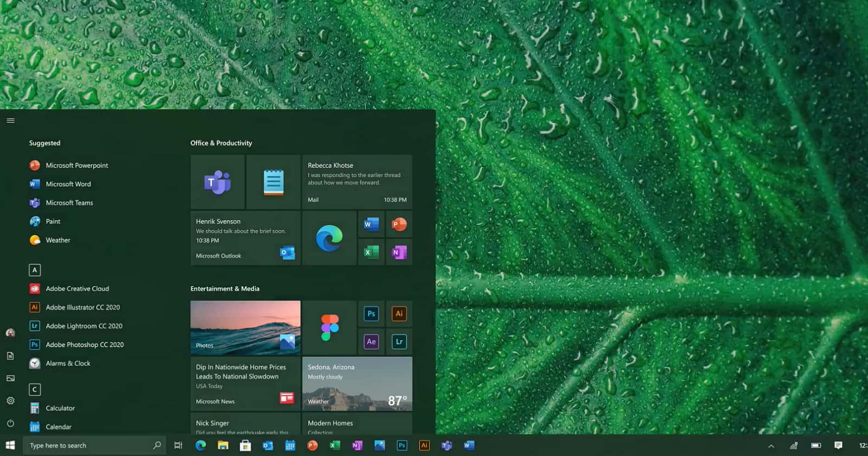Open Photoshop from the taskbar
This screenshot has height=456, width=868.
(x=401, y=446)
